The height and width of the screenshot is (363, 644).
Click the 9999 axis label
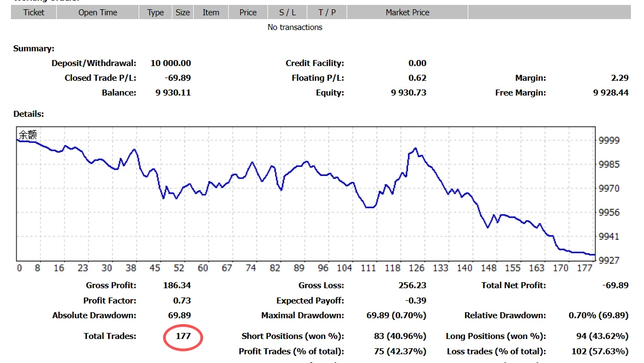tap(609, 140)
